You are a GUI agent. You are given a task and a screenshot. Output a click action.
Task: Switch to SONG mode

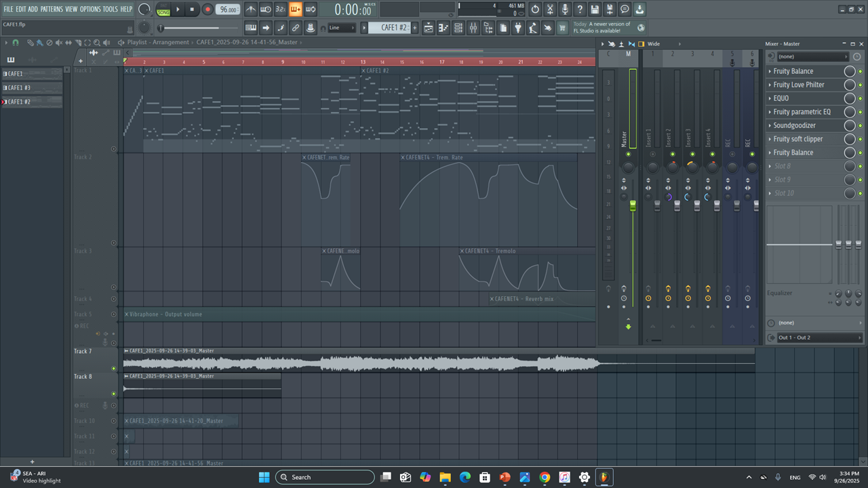(163, 12)
